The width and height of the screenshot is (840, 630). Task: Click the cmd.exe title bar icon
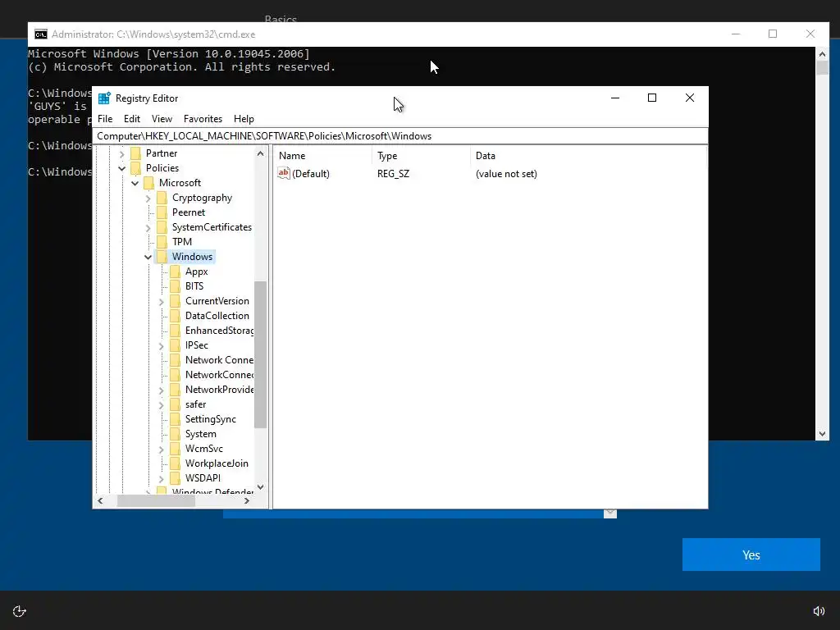pyautogui.click(x=41, y=34)
